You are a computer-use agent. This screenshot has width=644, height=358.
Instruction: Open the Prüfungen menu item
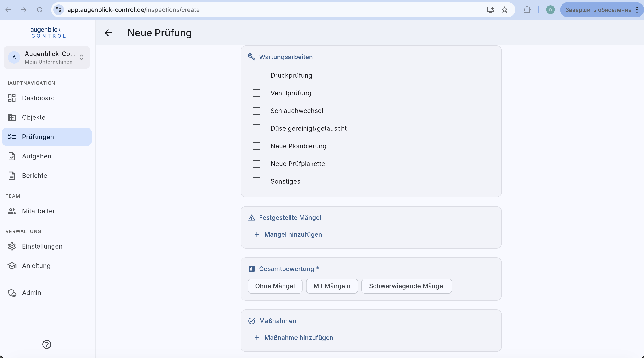coord(47,137)
